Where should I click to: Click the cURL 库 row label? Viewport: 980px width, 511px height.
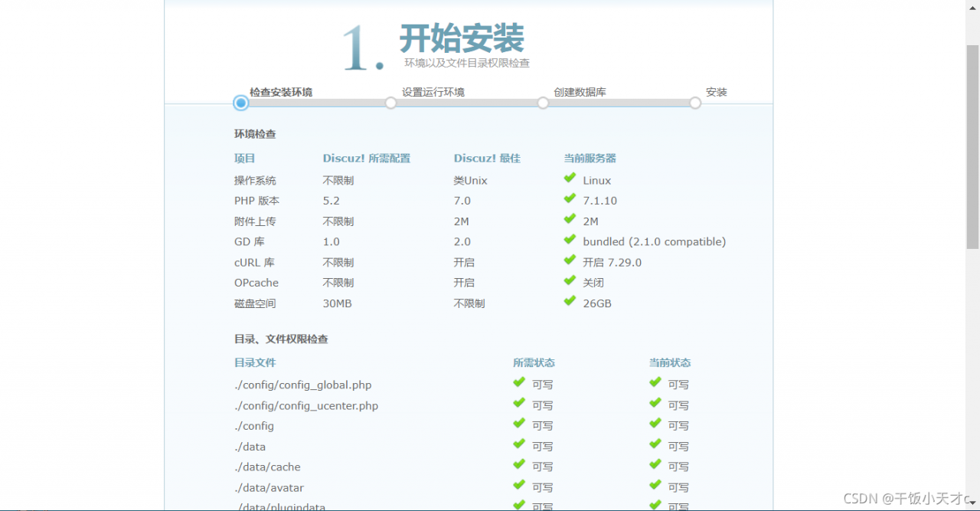point(254,263)
